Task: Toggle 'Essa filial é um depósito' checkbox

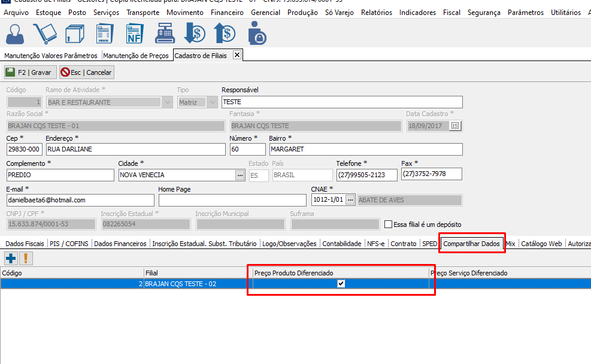Action: (389, 225)
